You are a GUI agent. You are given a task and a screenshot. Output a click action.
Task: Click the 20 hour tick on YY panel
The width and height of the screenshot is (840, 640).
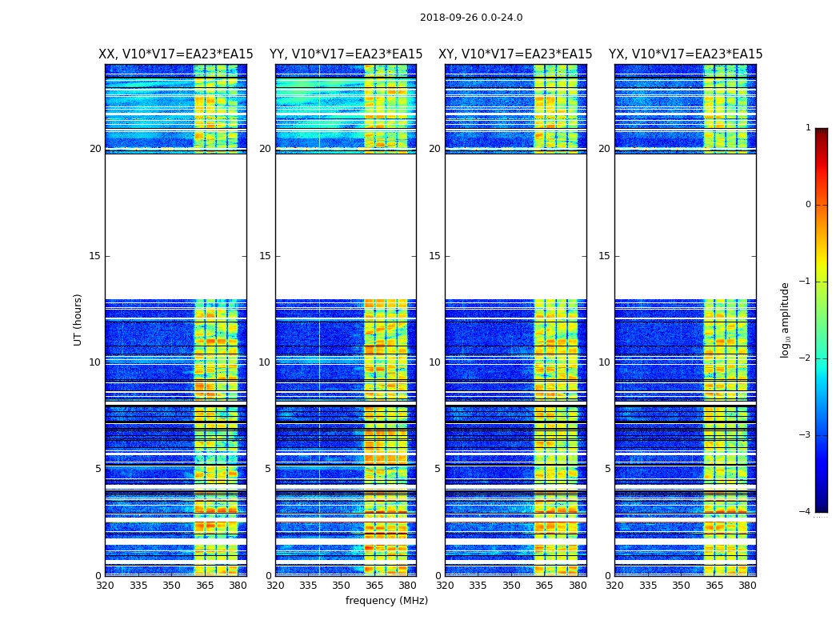[x=265, y=149]
